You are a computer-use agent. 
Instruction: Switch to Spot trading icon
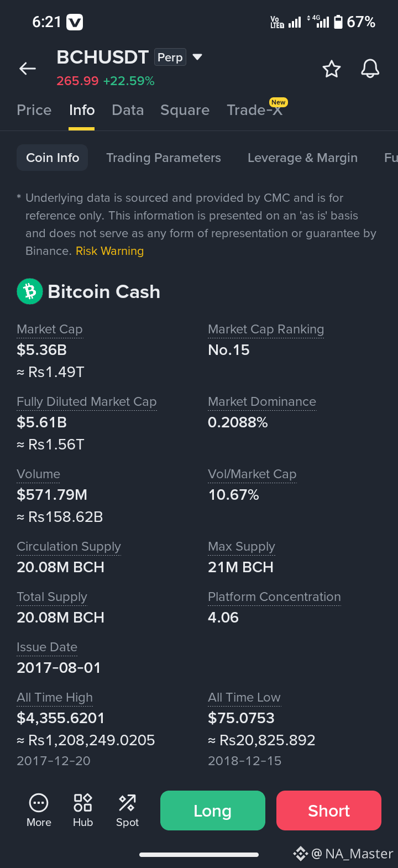coord(127,802)
